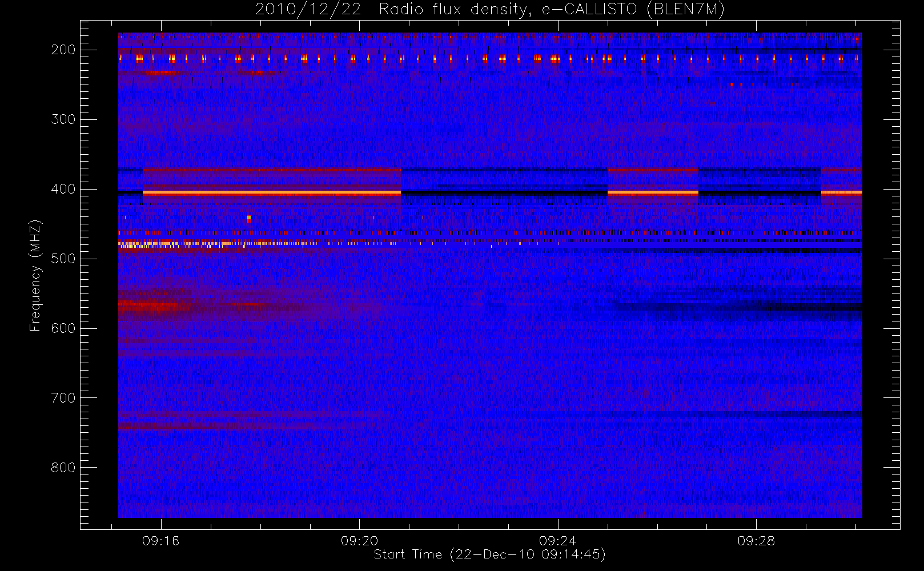Click the 'Frequency (MHz)' y-axis label
This screenshot has width=924, height=571.
[x=35, y=275]
